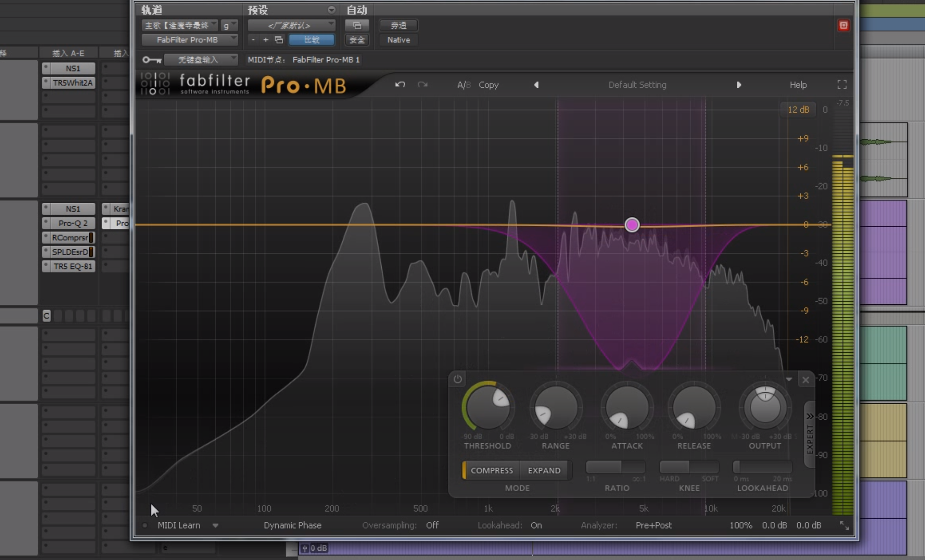Open FabFilter Pro-MB plugin selector dropdown
The width and height of the screenshot is (925, 560).
(190, 40)
